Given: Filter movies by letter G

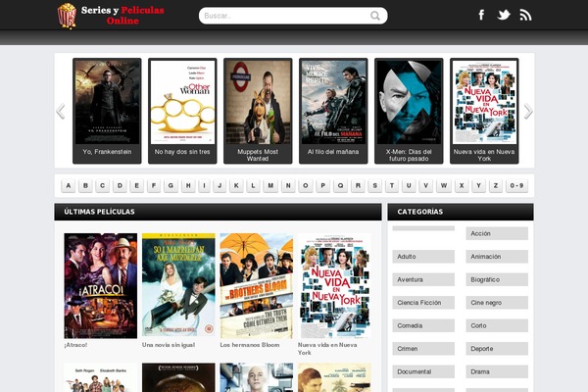Looking at the screenshot, I should 171,185.
